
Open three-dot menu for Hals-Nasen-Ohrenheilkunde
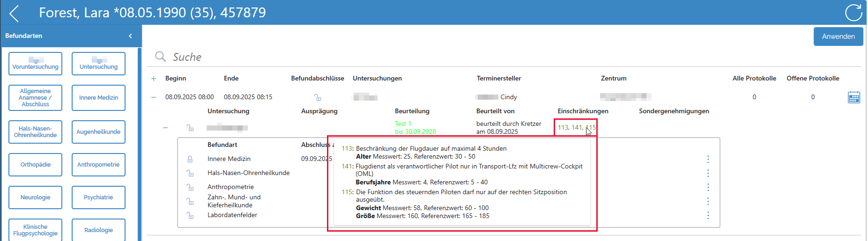coord(708,173)
